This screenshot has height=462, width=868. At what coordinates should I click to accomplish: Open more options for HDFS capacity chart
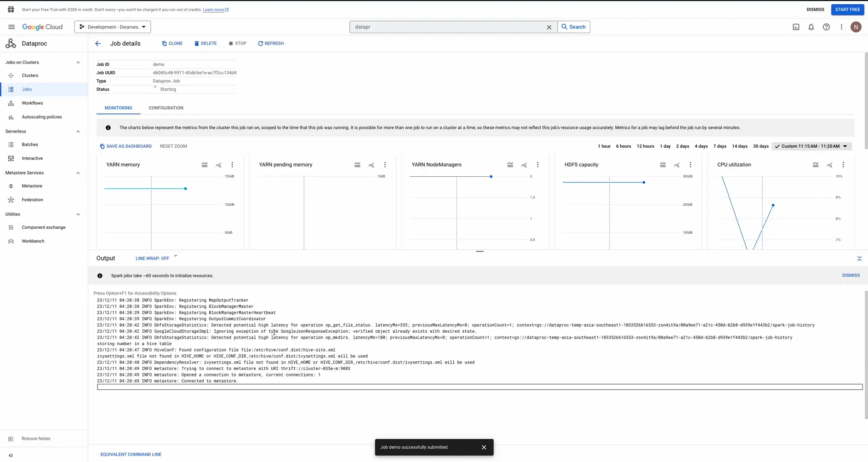point(690,165)
